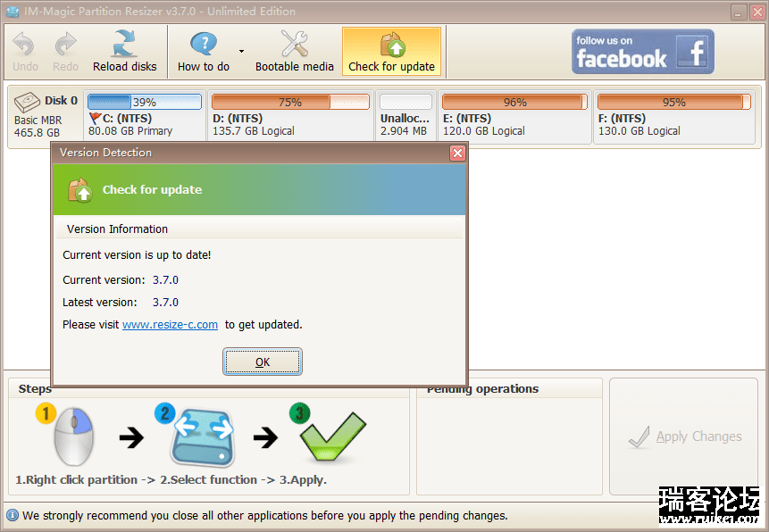
Task: Click the Current version 3.7.0 value
Action: coord(165,280)
